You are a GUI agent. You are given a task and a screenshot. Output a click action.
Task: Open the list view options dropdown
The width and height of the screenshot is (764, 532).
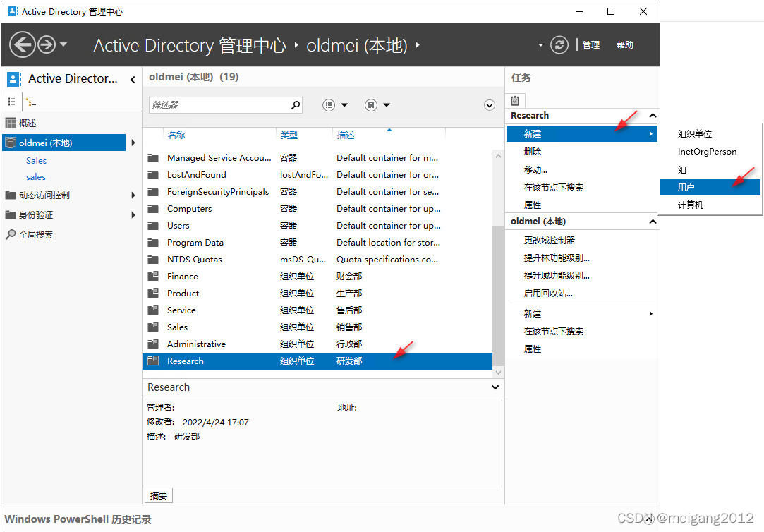[x=335, y=105]
